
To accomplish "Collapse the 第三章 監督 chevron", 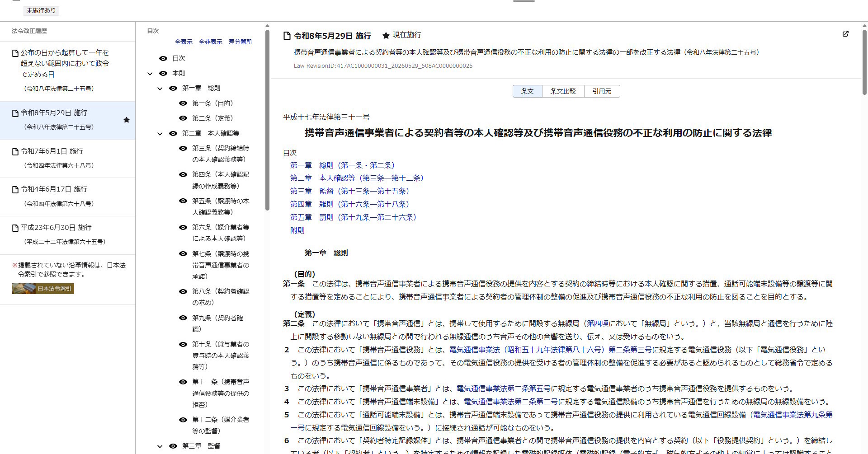I will pos(160,446).
